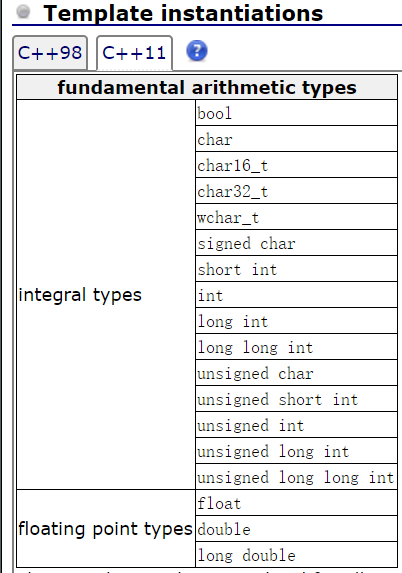Open the unsigned char link
Image resolution: width=402 pixels, height=573 pixels.
[x=255, y=373]
